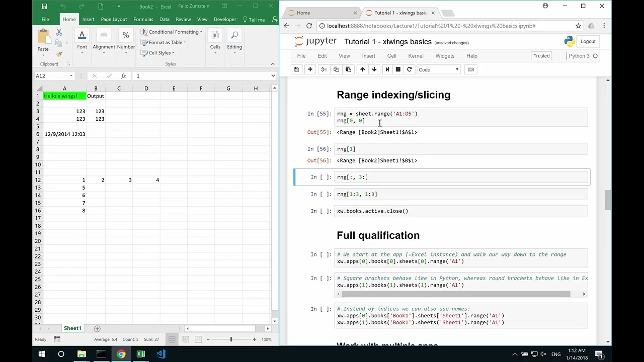Viewport: 644px width, 362px height.
Task: Click the Jupyter logo
Action: (315, 42)
